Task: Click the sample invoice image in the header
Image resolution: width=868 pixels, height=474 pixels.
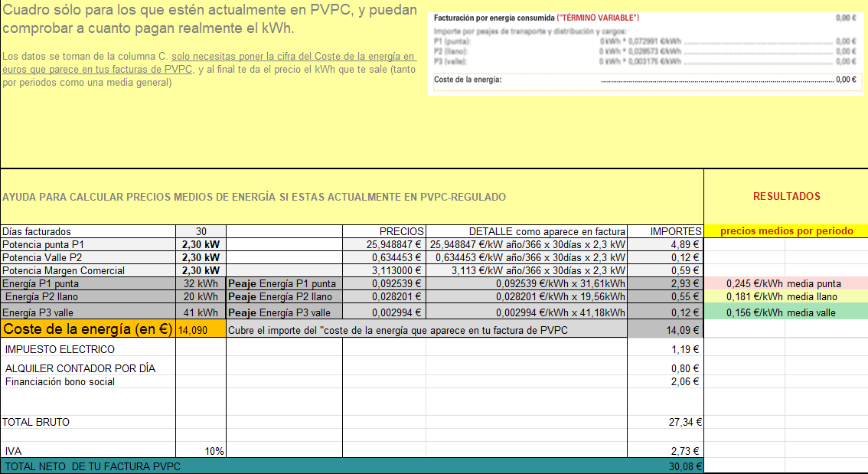Action: pyautogui.click(x=645, y=53)
